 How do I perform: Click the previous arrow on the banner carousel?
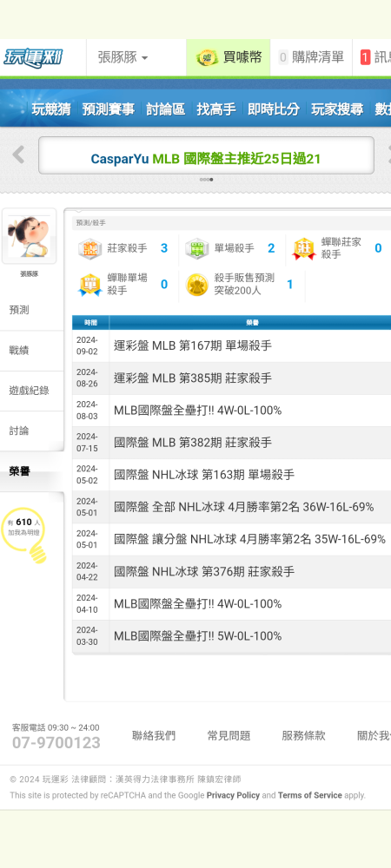(18, 155)
